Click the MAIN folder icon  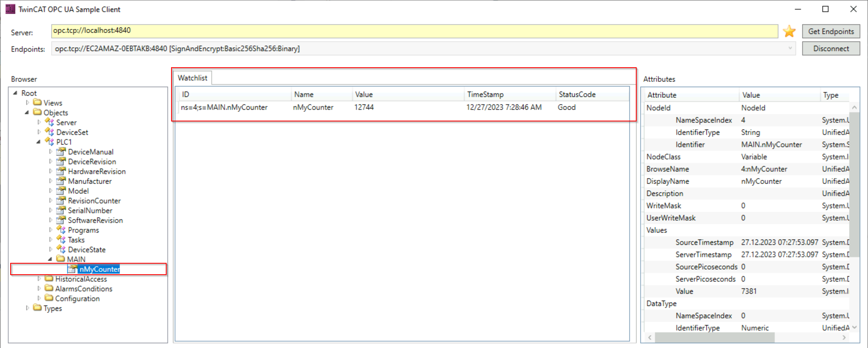[61, 258]
